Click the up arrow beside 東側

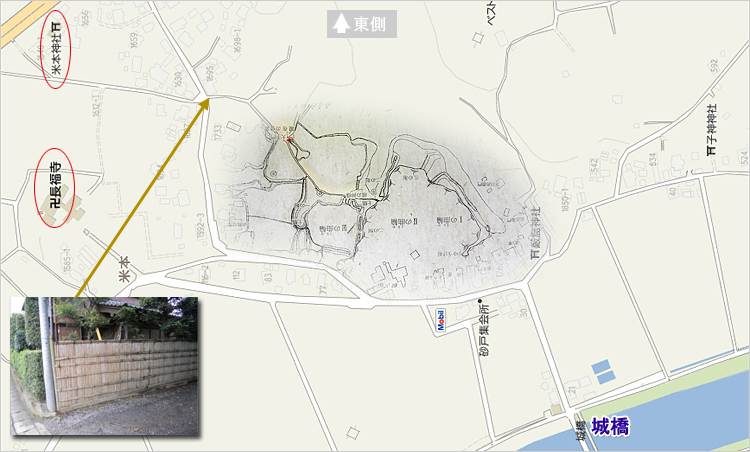tap(341, 25)
